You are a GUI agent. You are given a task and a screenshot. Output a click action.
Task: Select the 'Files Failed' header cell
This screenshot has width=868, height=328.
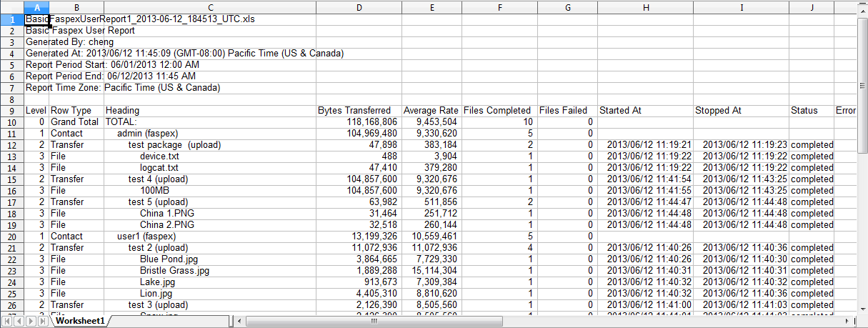click(x=563, y=111)
